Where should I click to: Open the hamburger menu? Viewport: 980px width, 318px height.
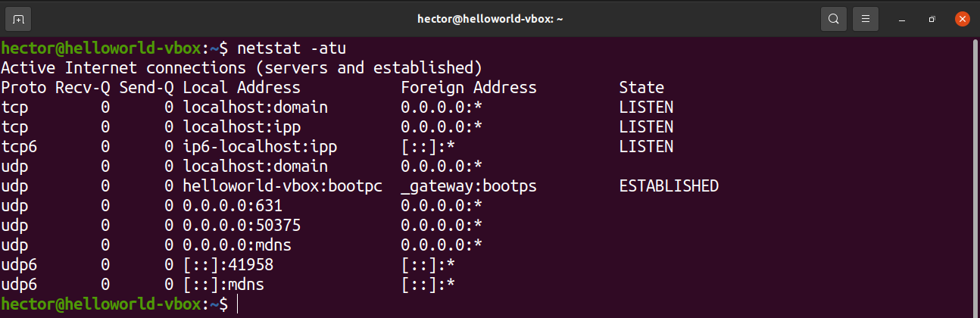pos(865,18)
